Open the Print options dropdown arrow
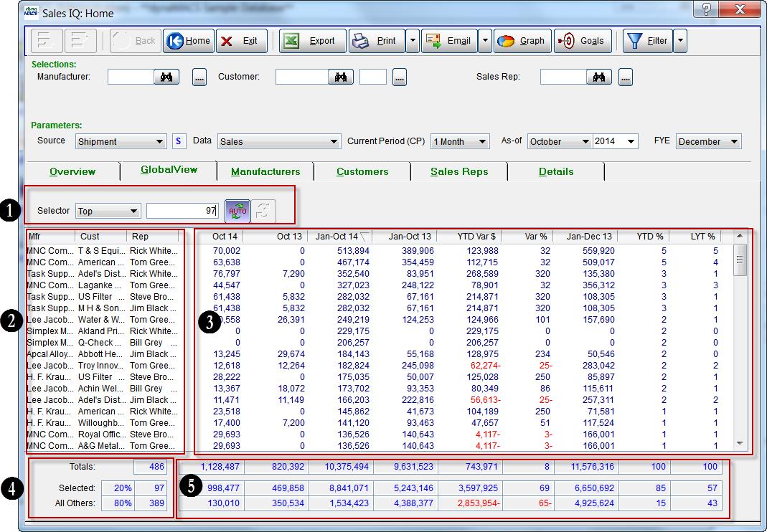The width and height of the screenshot is (767, 532). pyautogui.click(x=413, y=41)
